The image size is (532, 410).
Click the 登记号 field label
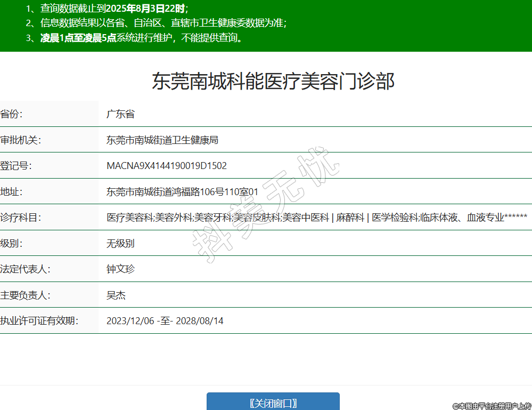[16, 166]
